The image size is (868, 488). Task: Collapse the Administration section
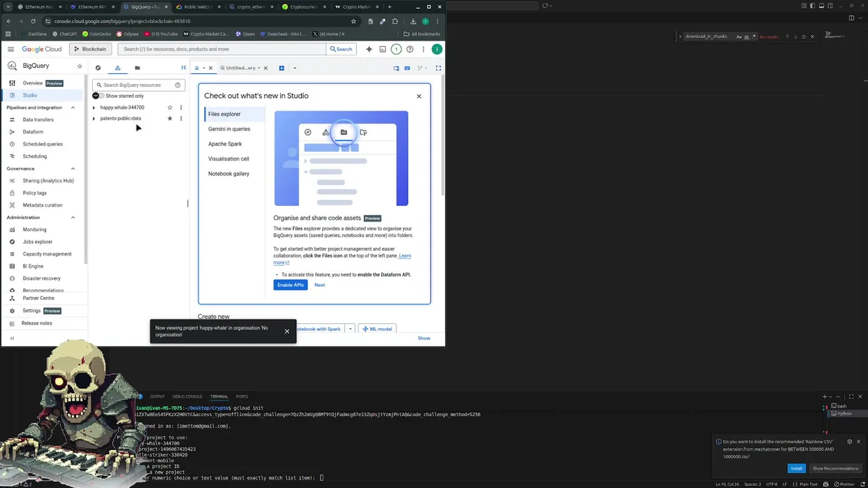(x=73, y=217)
